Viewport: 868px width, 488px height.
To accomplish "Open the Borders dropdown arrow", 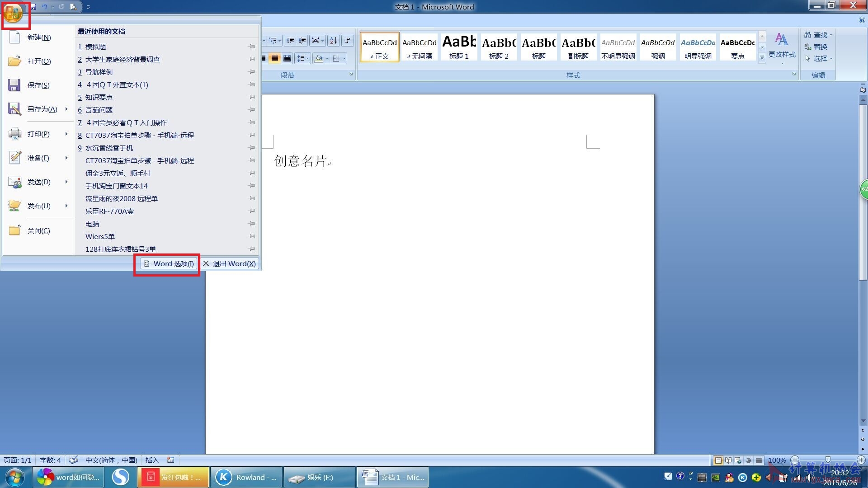I will 344,59.
